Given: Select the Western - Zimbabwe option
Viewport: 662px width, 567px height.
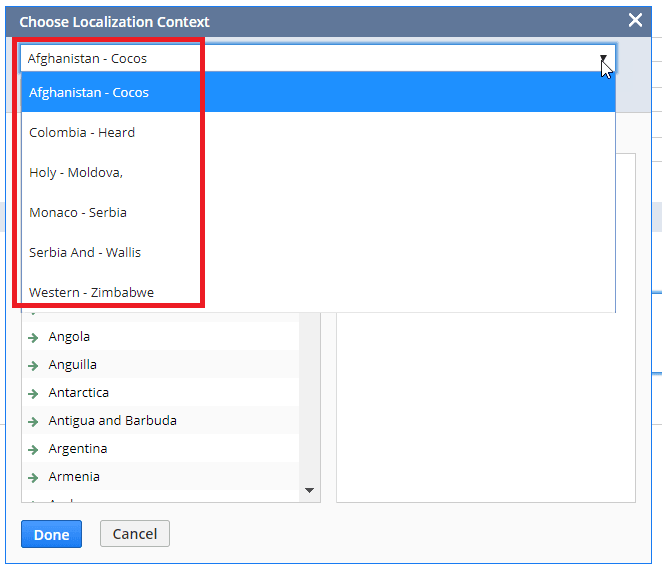Looking at the screenshot, I should click(x=318, y=292).
